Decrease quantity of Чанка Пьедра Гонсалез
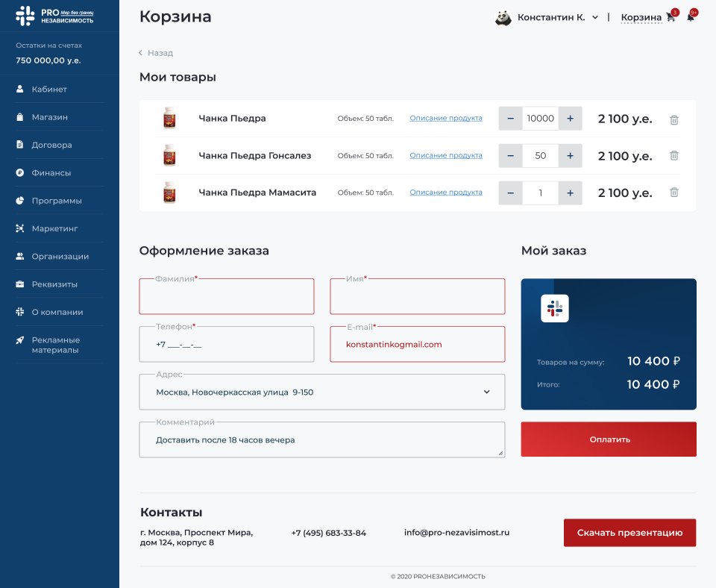The width and height of the screenshot is (716, 588). pyautogui.click(x=510, y=156)
